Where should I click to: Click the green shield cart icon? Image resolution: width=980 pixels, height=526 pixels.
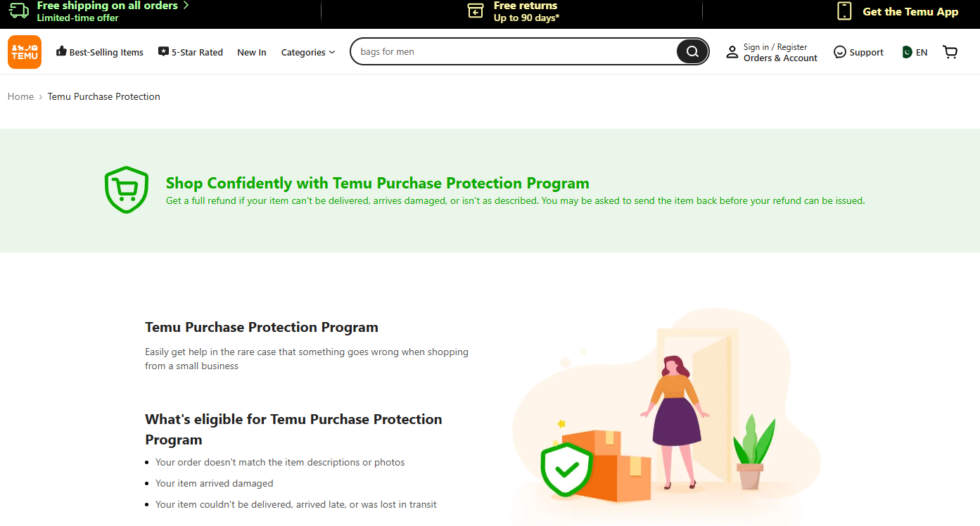127,189
